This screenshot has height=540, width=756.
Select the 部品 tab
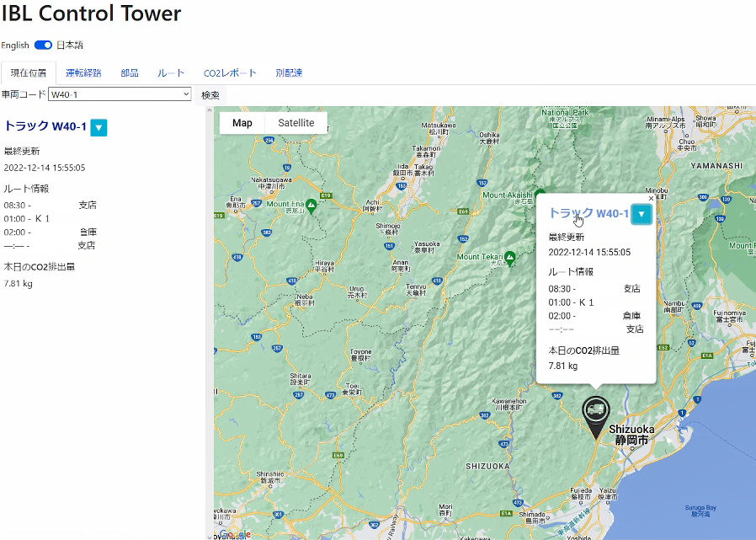point(130,73)
